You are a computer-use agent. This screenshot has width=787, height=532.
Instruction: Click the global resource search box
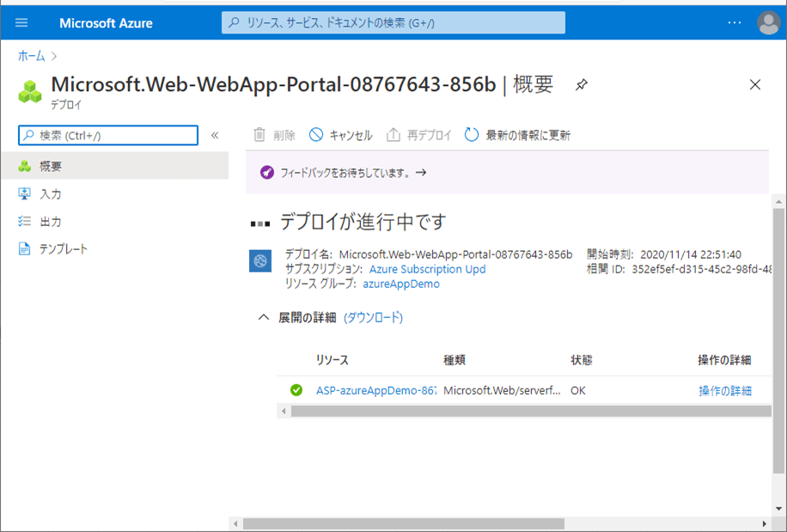pyautogui.click(x=393, y=23)
